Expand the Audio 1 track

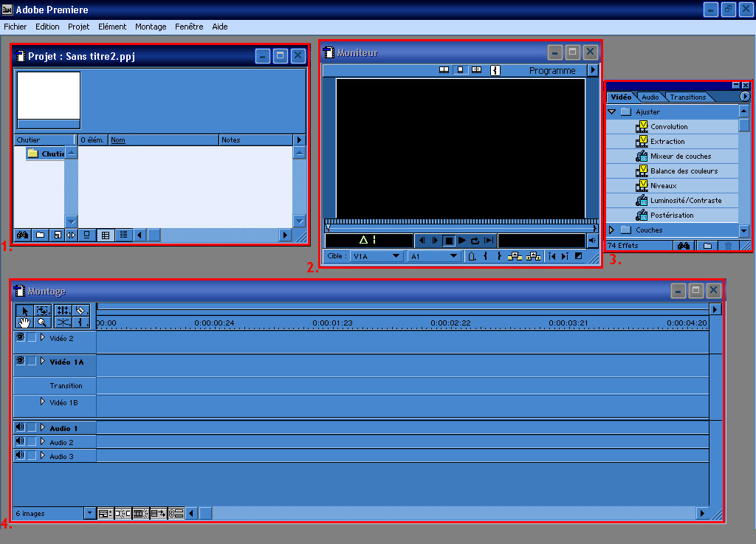tap(42, 427)
